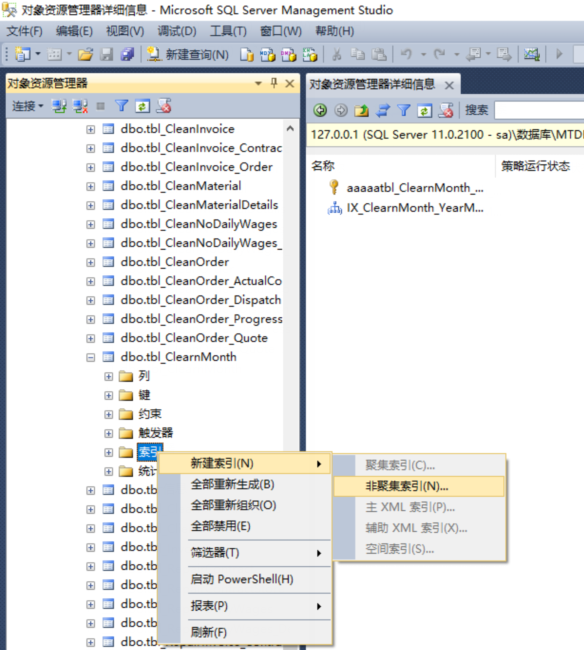Open the 工具(T) menu
584x650 pixels.
tap(228, 31)
